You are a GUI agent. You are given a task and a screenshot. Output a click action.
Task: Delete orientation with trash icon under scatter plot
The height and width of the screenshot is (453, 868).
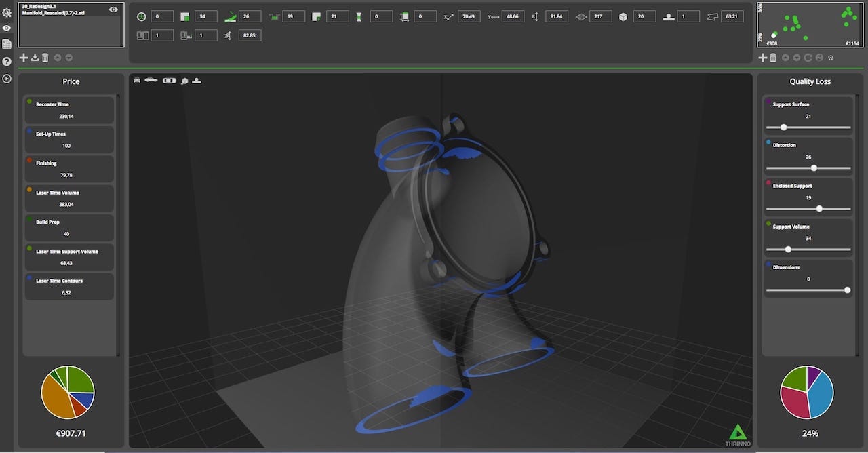pyautogui.click(x=773, y=58)
